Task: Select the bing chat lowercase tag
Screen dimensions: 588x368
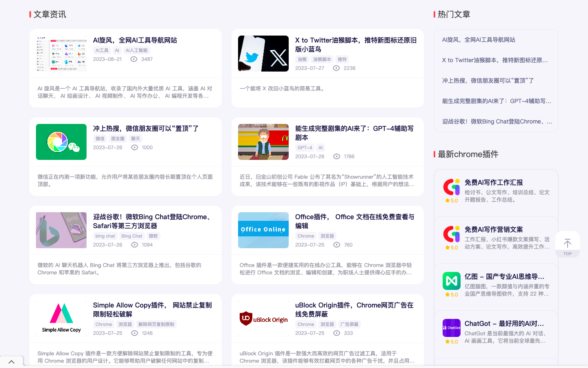Action: click(x=105, y=236)
